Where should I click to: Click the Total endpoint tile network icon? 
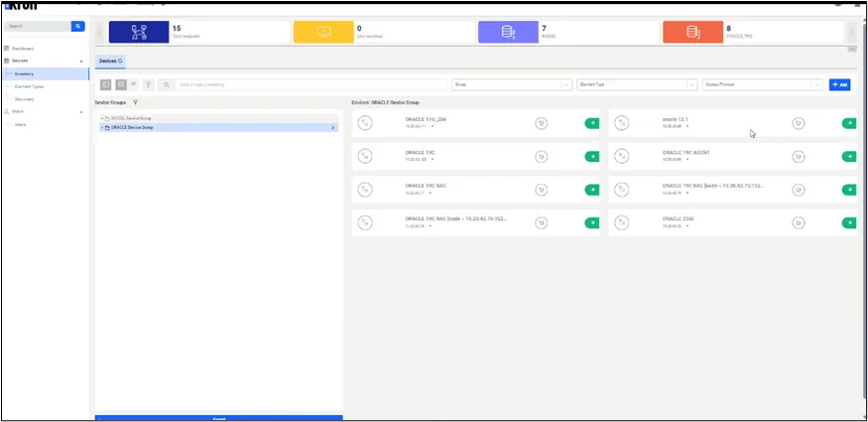(139, 32)
